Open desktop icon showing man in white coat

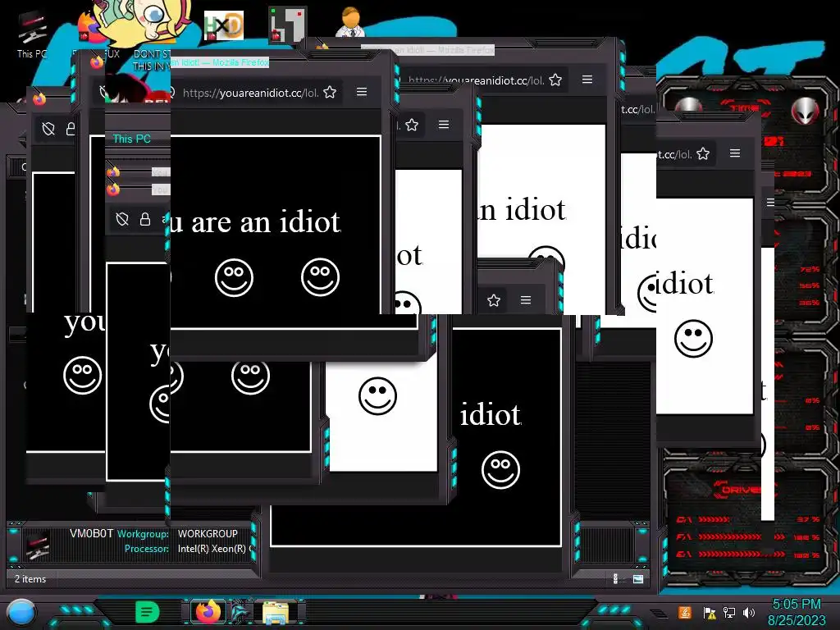tap(350, 21)
